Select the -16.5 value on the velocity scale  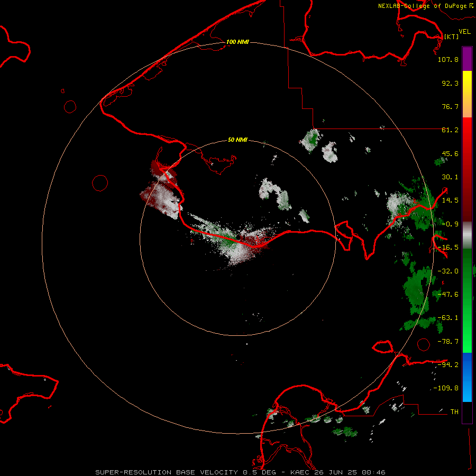click(x=448, y=248)
